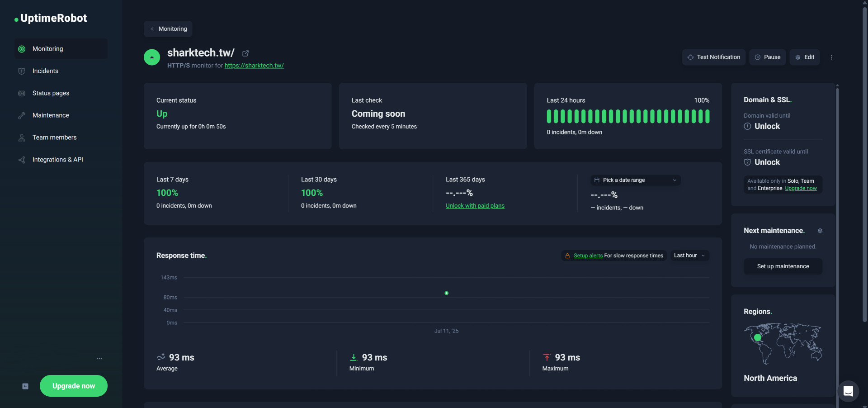Open the Last hour dropdown
Screen dimensions: 868x408
click(690, 256)
